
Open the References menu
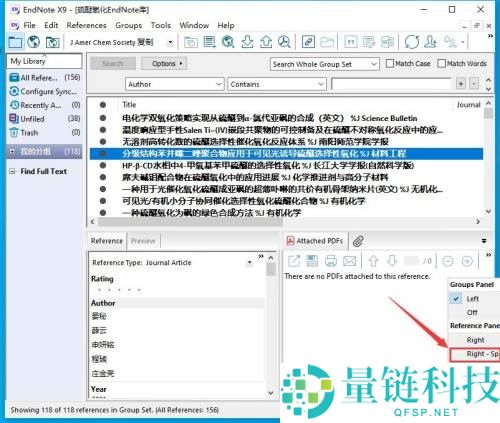click(86, 25)
